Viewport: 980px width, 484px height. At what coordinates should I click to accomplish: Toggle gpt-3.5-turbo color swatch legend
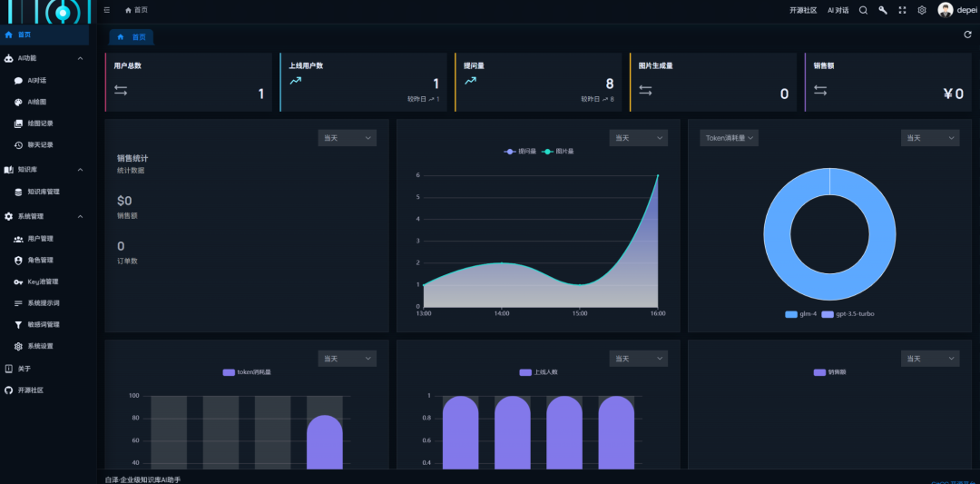click(x=828, y=314)
